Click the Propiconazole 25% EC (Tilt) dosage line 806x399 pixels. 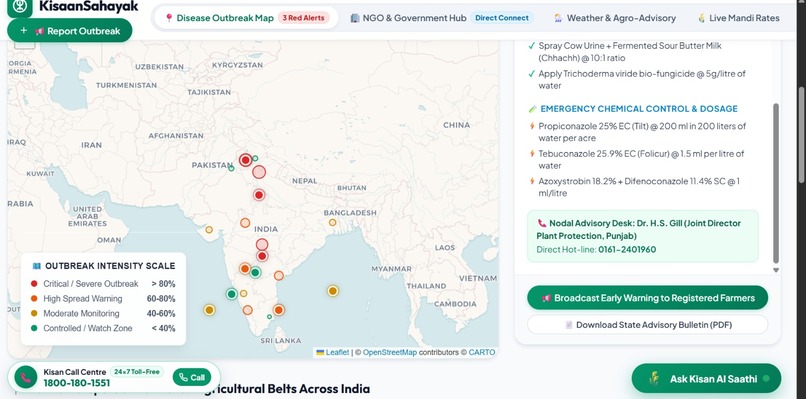(642, 132)
